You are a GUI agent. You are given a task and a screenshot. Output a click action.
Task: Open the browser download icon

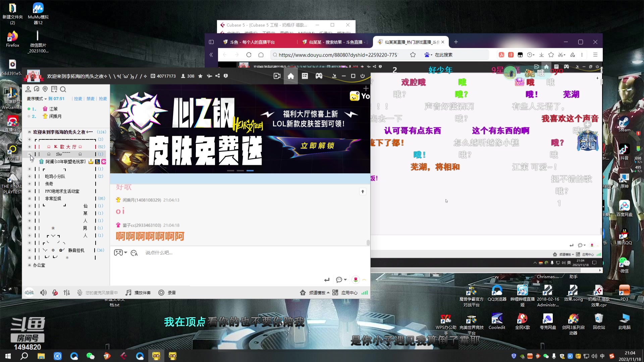point(541,55)
